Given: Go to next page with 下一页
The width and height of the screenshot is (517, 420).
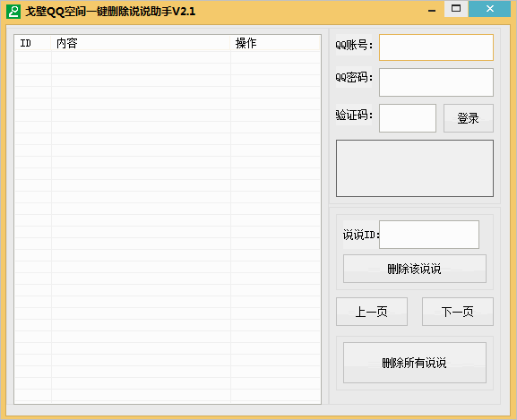Looking at the screenshot, I should pyautogui.click(x=458, y=312).
